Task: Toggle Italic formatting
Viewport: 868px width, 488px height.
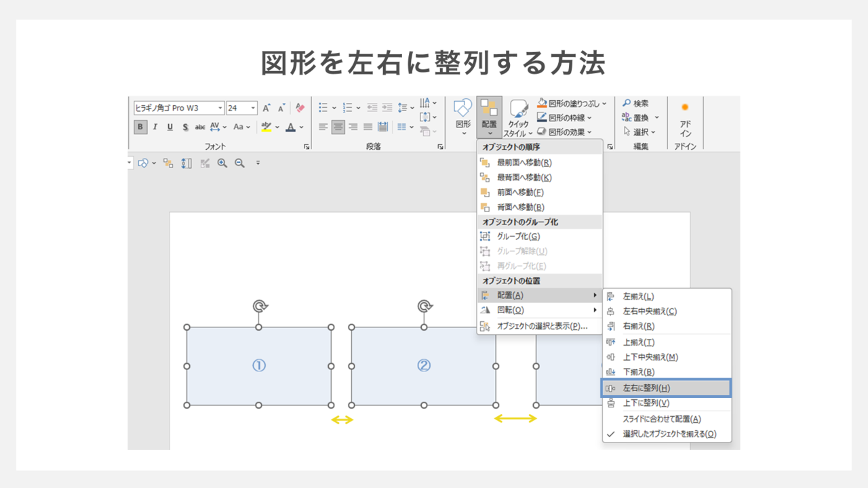Action: [155, 127]
